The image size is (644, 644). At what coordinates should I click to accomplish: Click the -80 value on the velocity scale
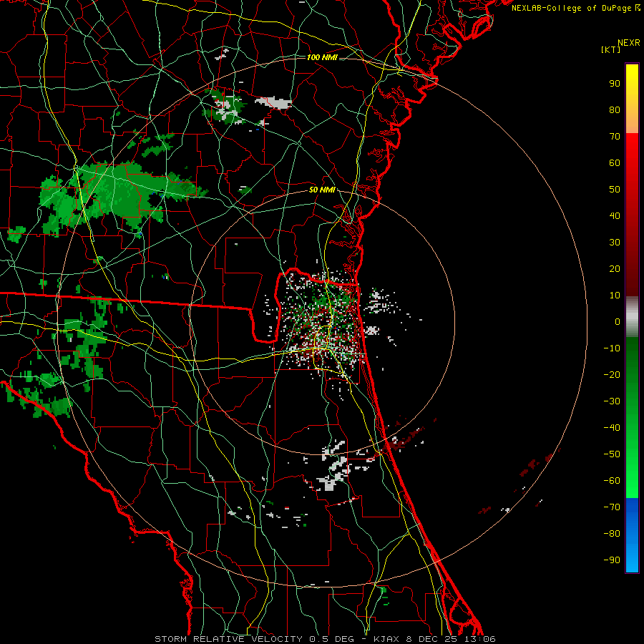[612, 534]
